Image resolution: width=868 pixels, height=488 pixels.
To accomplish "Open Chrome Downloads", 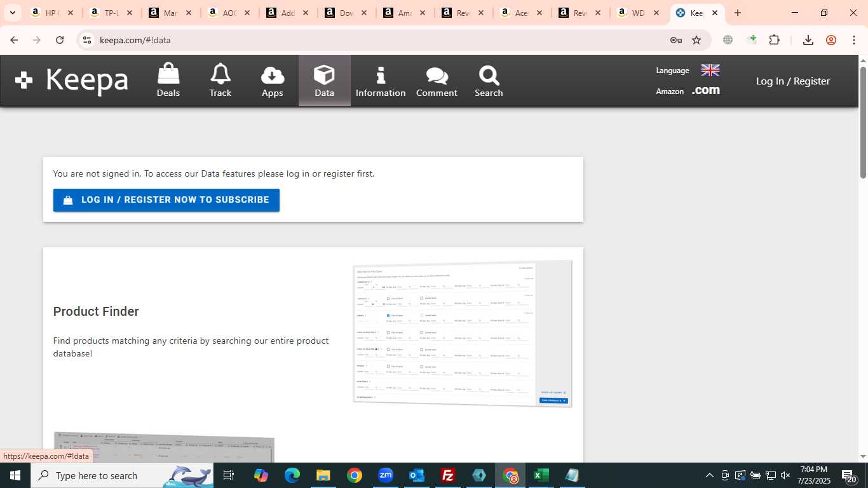I will pos(808,40).
